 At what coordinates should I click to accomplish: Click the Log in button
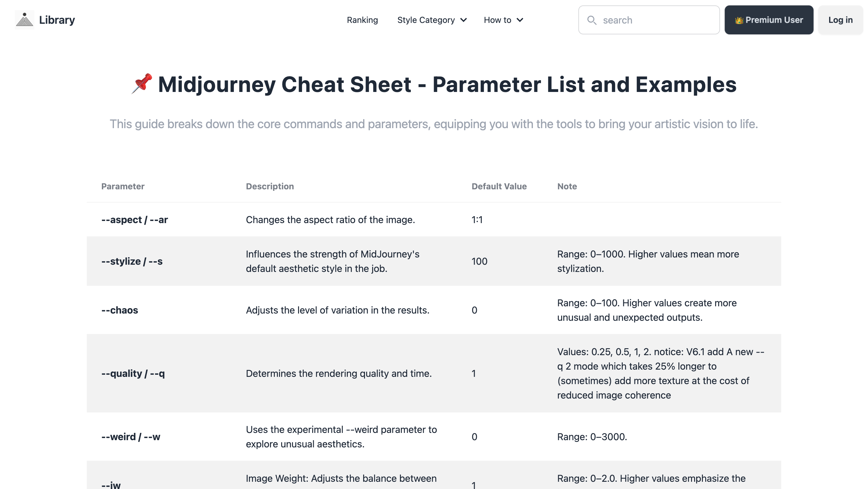[840, 20]
